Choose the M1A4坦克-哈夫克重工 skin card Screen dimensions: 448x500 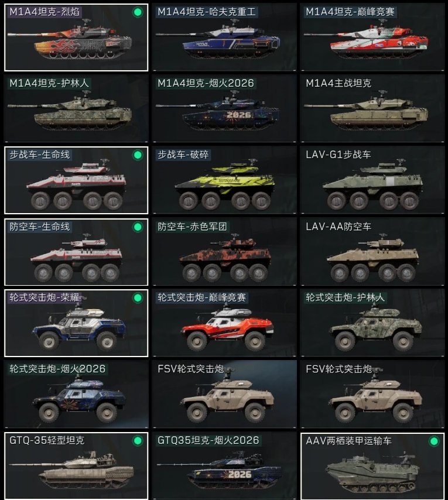click(224, 37)
